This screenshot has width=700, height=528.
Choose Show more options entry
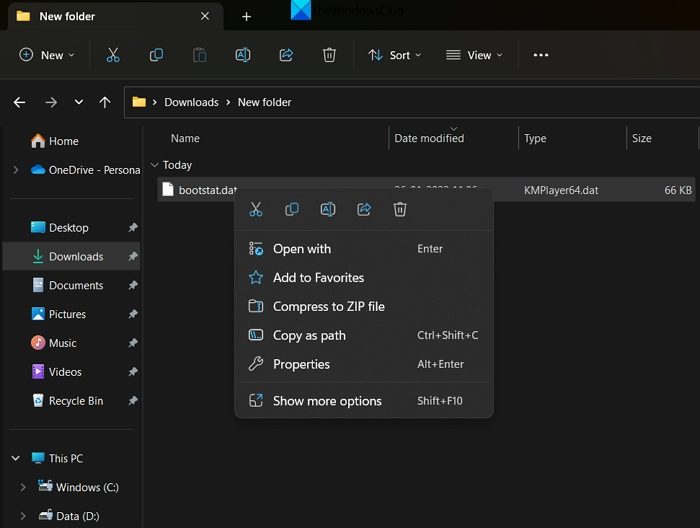[327, 401]
